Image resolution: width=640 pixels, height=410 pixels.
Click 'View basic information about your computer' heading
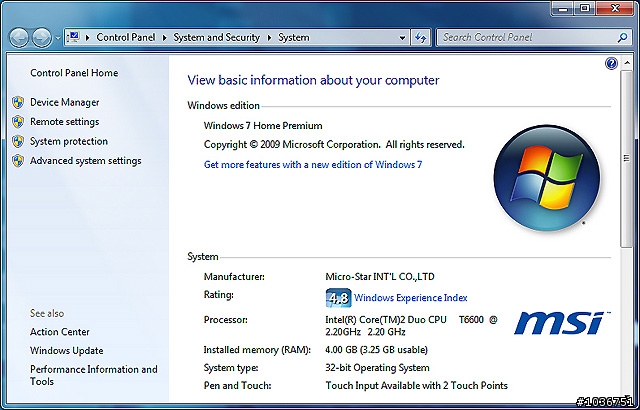click(313, 80)
